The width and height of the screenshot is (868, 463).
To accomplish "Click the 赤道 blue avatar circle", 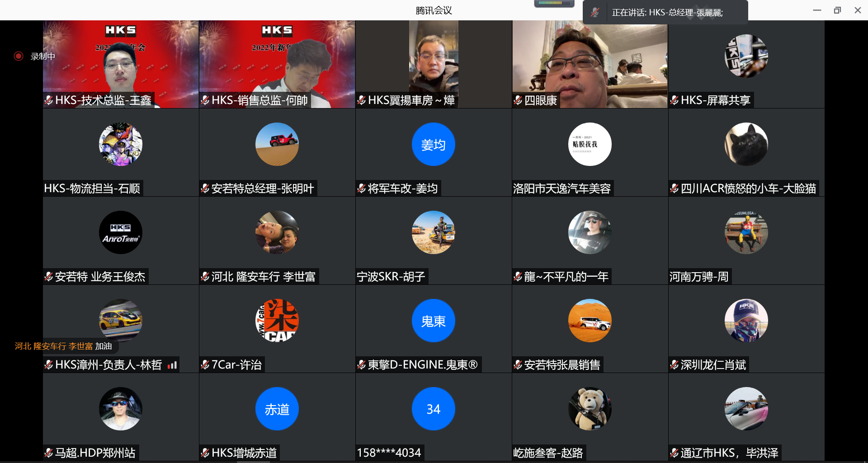I will (277, 409).
